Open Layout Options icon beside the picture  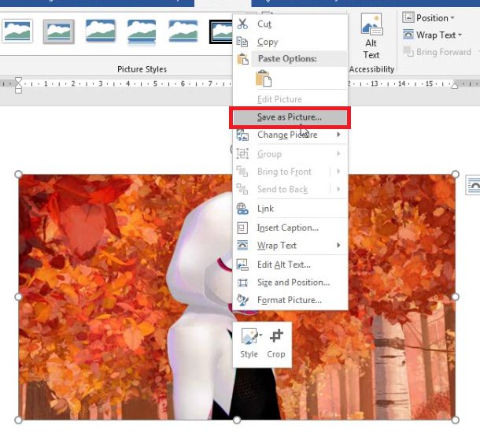pos(473,185)
